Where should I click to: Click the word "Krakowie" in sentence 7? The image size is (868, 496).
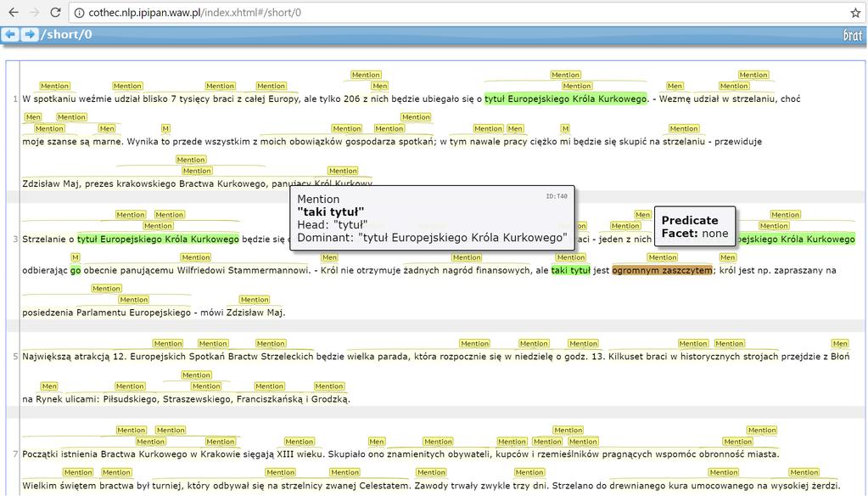(221, 454)
